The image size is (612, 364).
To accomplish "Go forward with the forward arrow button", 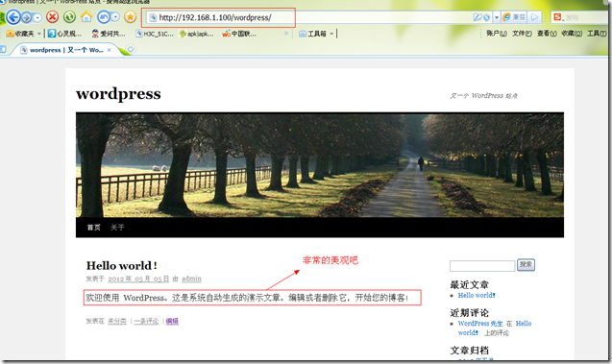I will tap(27, 17).
